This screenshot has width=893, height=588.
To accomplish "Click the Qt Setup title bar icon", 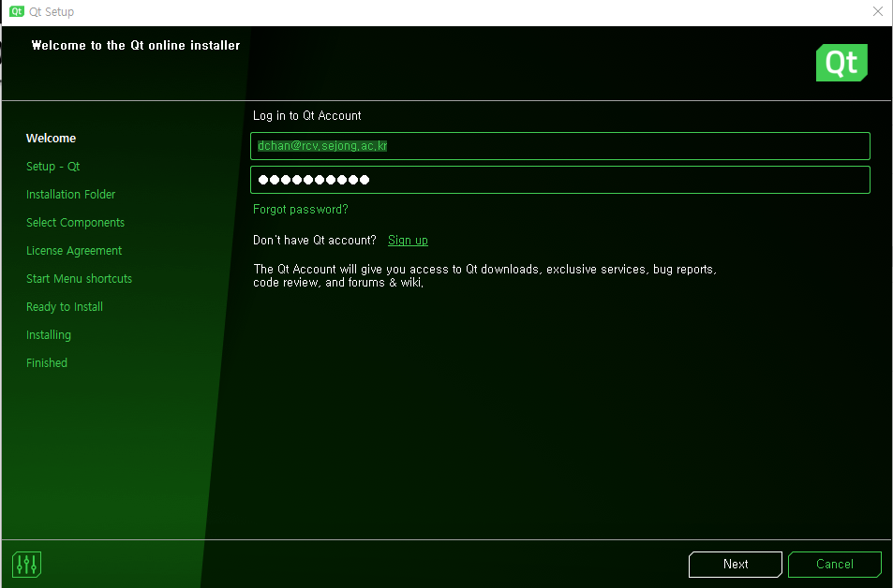I will [x=16, y=12].
